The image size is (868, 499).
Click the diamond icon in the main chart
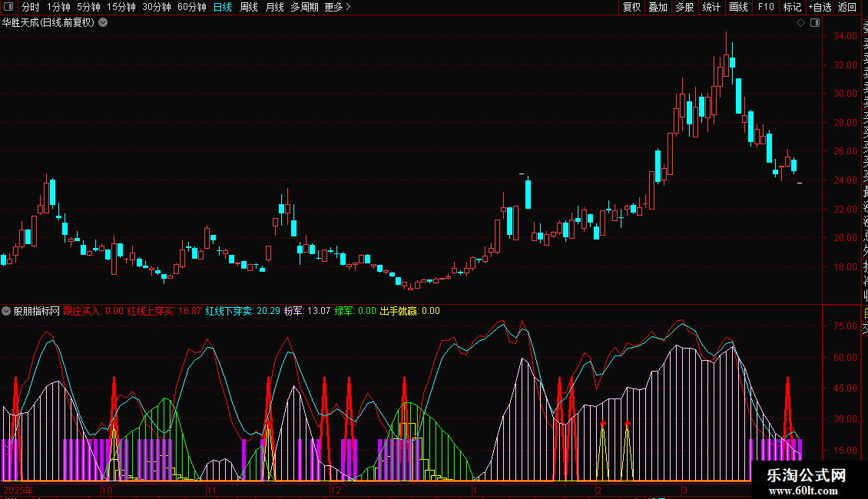[x=800, y=23]
